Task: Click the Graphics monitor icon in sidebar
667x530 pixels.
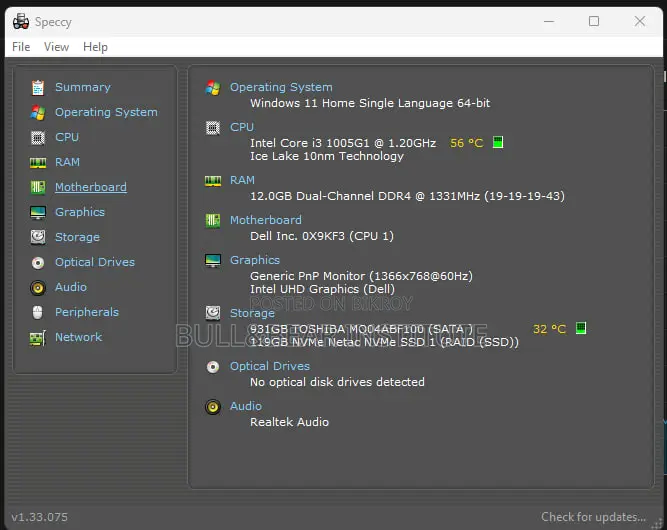Action: click(38, 212)
